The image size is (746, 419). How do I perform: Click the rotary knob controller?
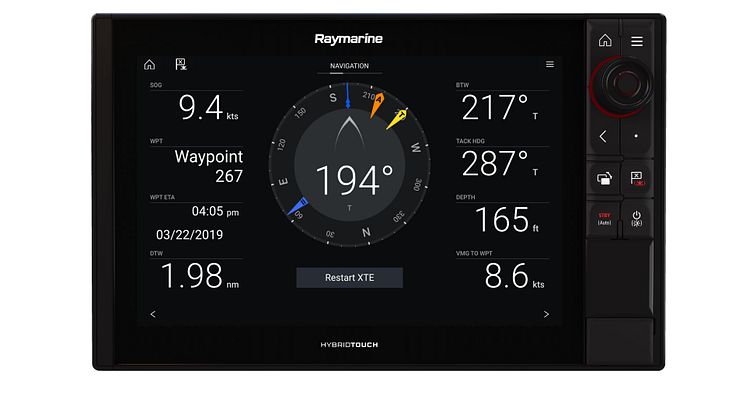(x=621, y=86)
